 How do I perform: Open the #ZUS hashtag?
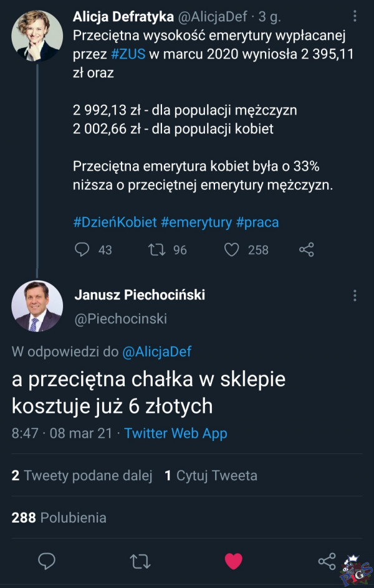click(128, 54)
